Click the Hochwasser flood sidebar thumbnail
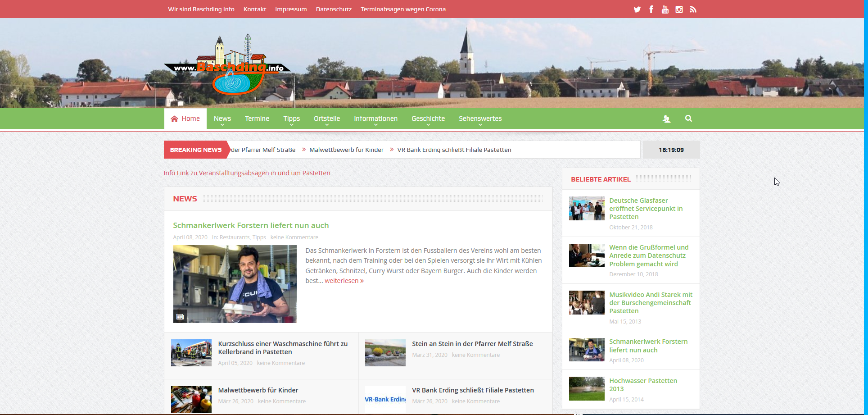868x415 pixels. pyautogui.click(x=587, y=388)
